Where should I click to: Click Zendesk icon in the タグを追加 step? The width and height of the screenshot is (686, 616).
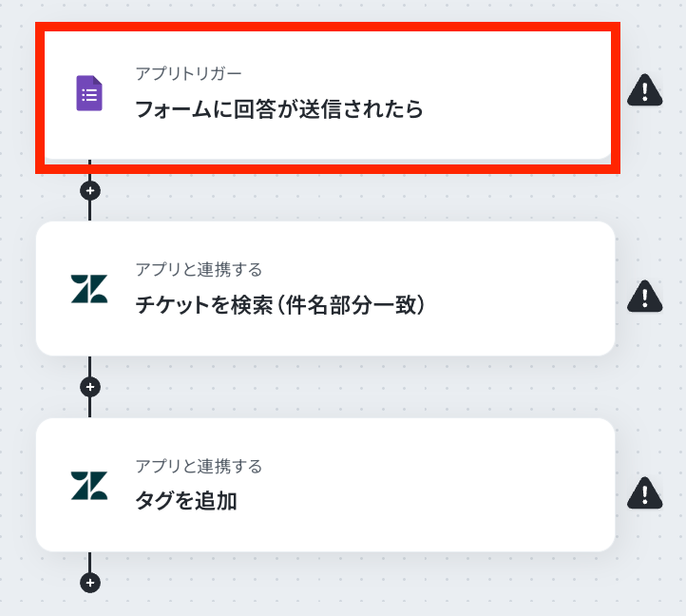(x=89, y=486)
